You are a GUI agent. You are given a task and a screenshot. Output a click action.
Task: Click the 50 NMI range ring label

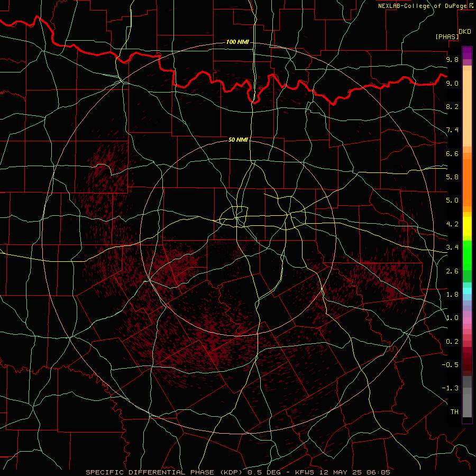238,140
